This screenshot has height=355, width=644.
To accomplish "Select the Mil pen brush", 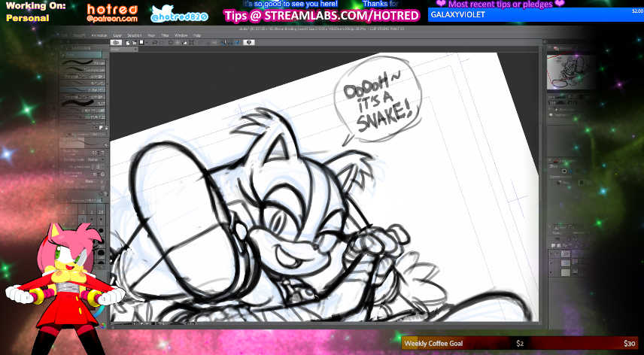I will (82, 62).
